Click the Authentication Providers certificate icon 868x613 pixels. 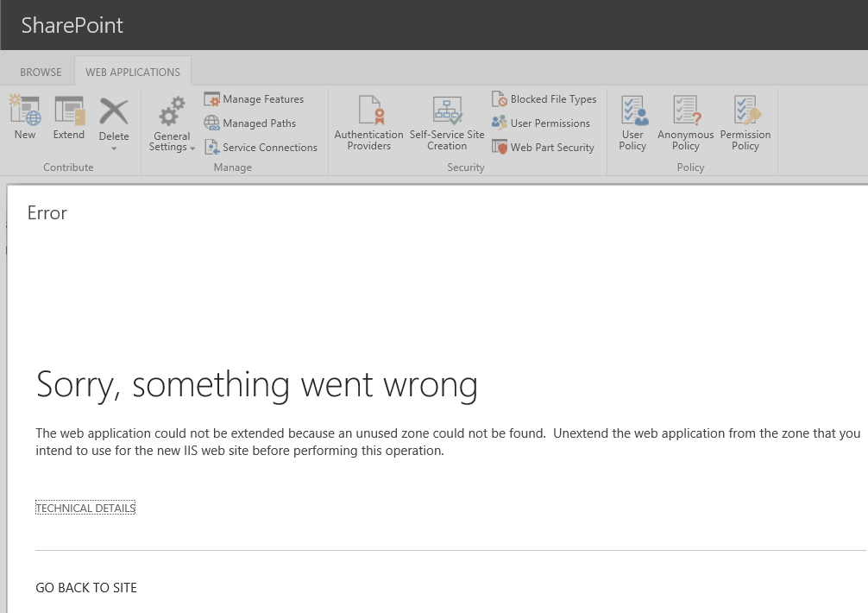371,110
